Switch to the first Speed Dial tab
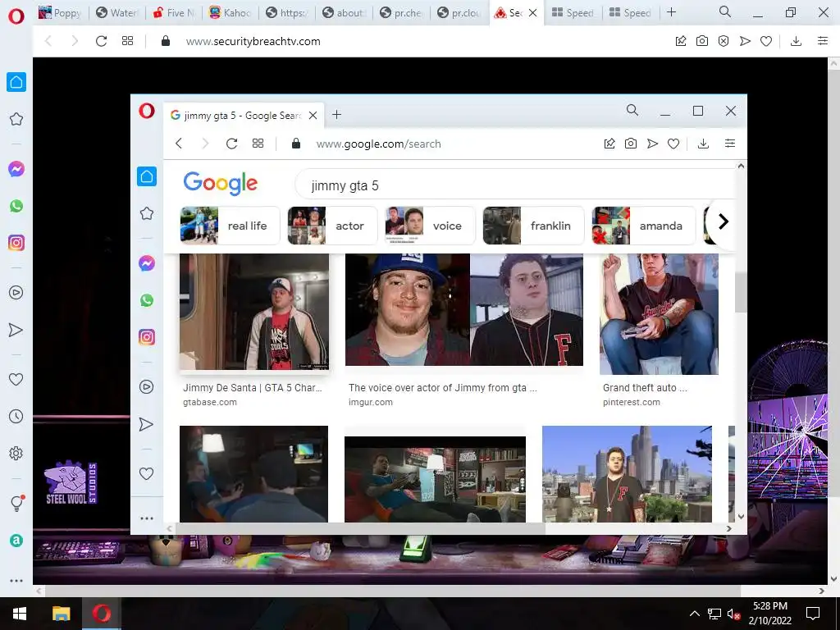The height and width of the screenshot is (630, 840). 573,12
